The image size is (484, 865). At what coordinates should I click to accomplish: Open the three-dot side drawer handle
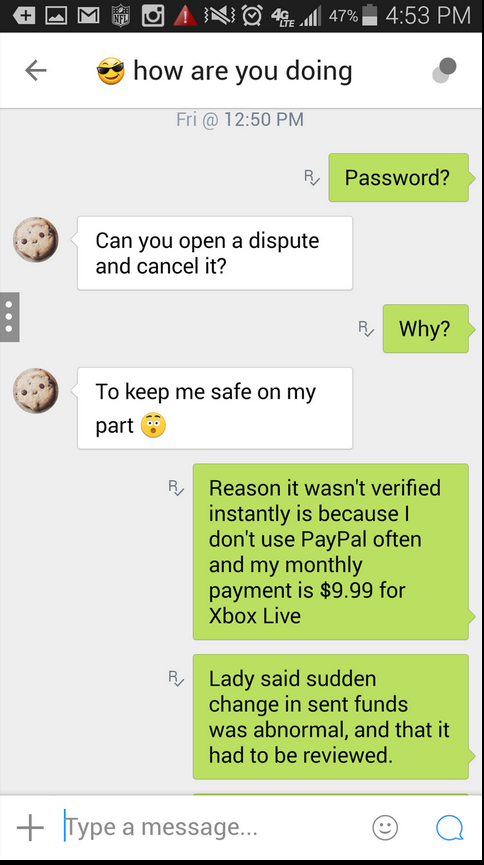pyautogui.click(x=9, y=317)
